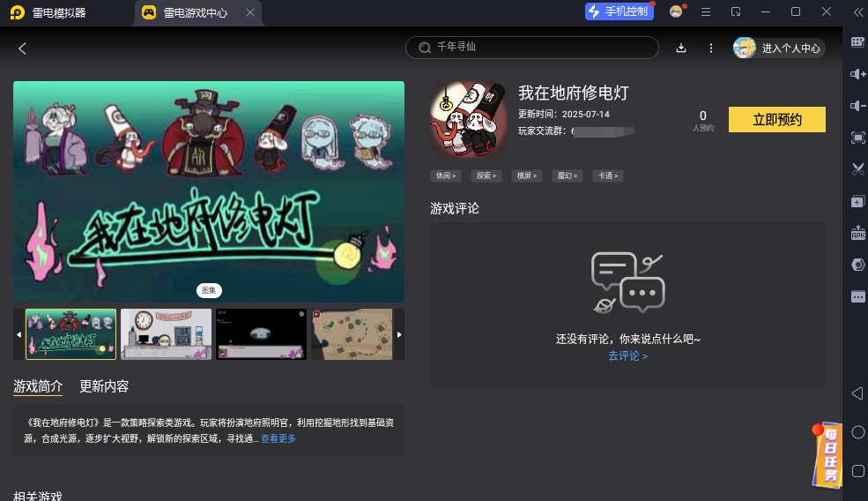Click the search magnifier icon

pyautogui.click(x=425, y=48)
